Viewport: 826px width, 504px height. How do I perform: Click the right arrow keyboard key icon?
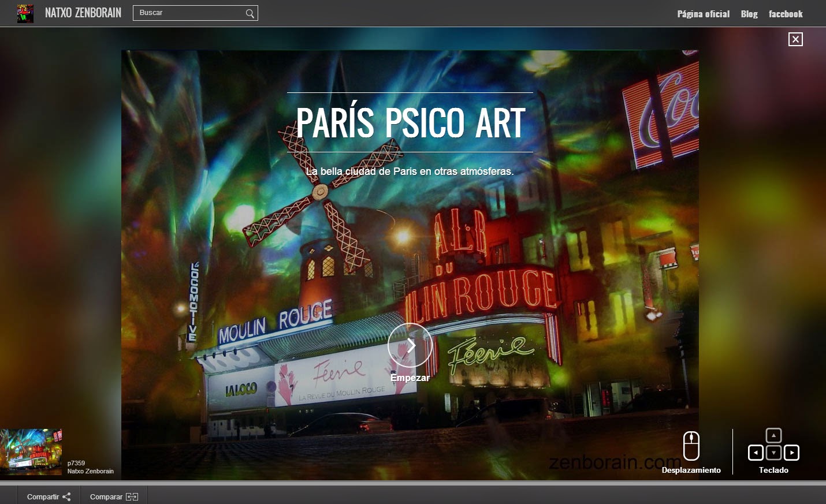coord(791,453)
